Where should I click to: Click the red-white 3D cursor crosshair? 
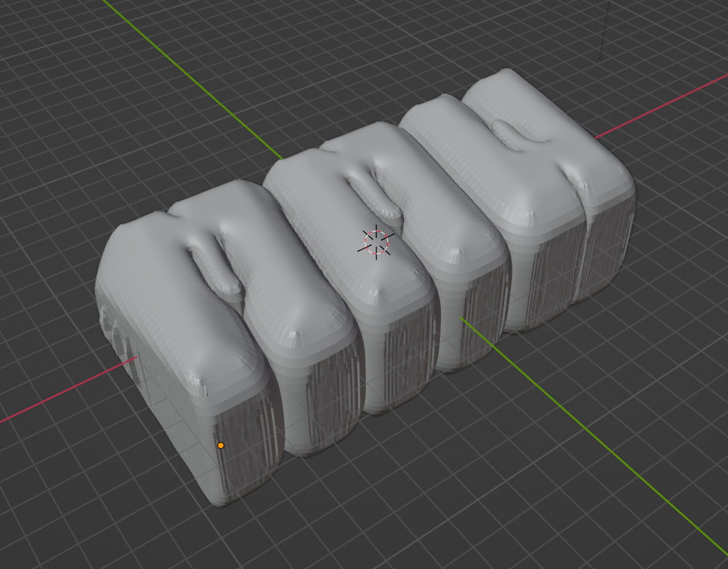click(376, 242)
